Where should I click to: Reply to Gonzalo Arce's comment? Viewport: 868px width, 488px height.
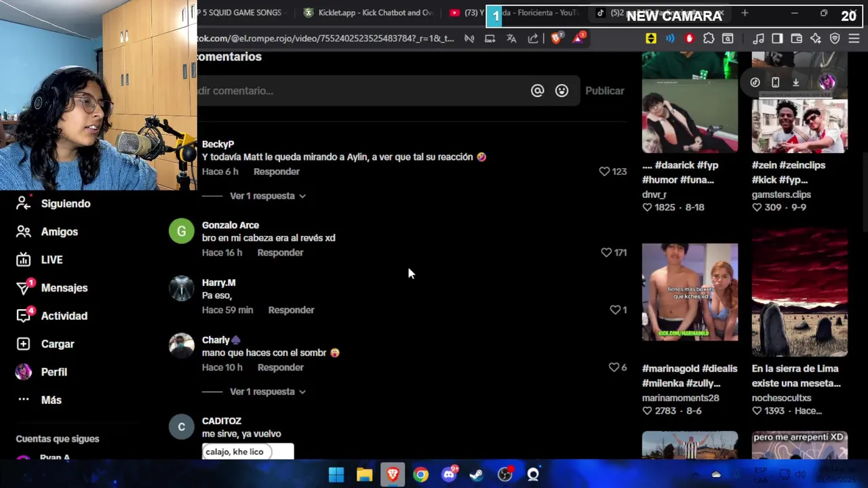[280, 252]
